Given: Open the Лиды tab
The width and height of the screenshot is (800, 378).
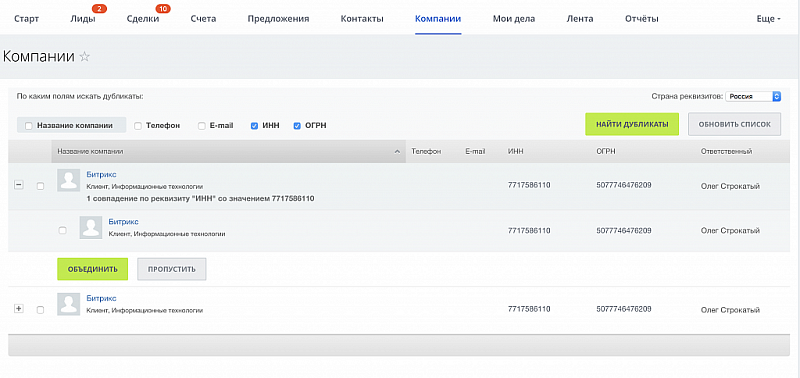Looking at the screenshot, I should pyautogui.click(x=82, y=19).
